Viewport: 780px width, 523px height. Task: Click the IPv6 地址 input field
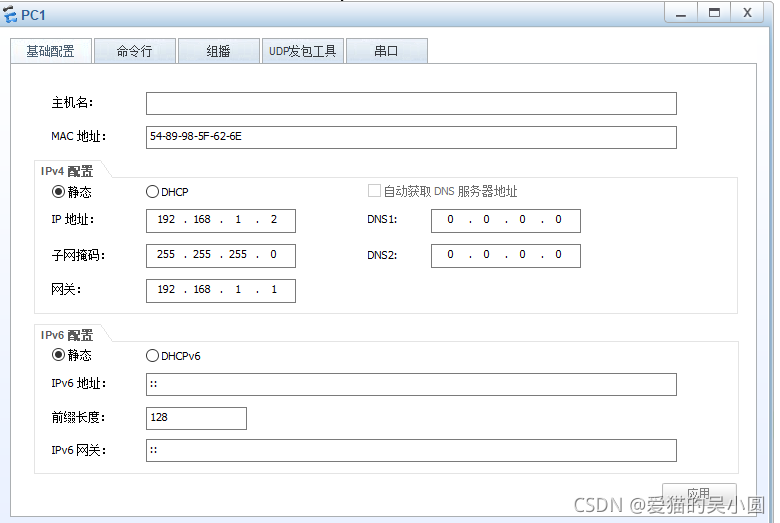[411, 385]
